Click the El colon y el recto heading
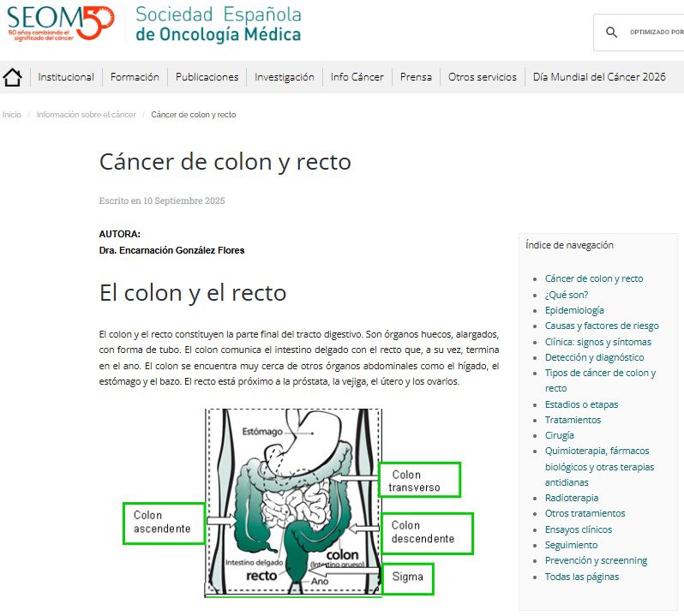 [193, 293]
